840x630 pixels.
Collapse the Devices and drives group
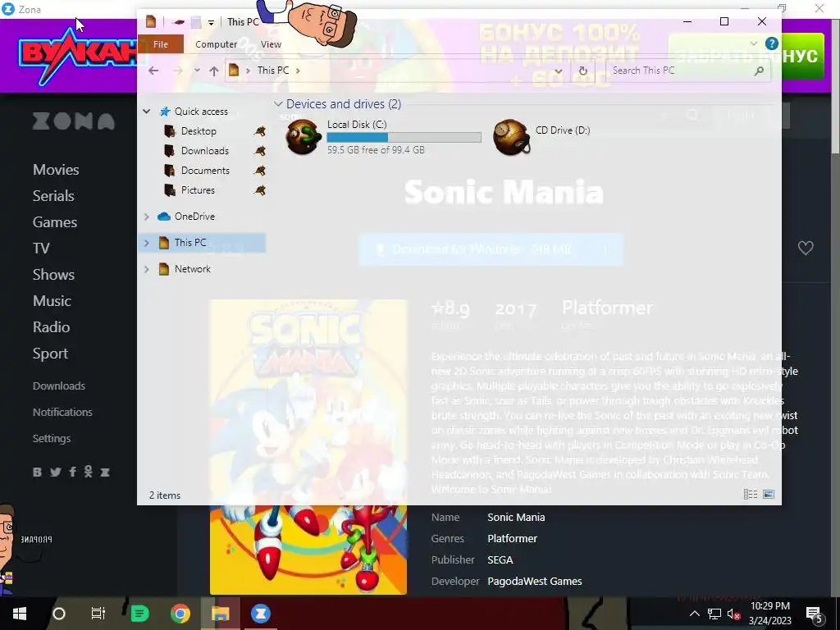point(278,104)
